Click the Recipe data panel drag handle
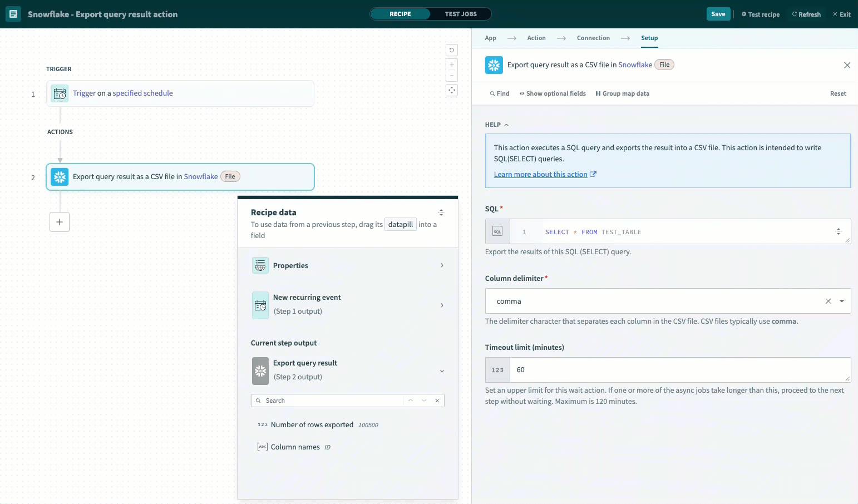Viewport: 858px width, 504px height. (441, 213)
